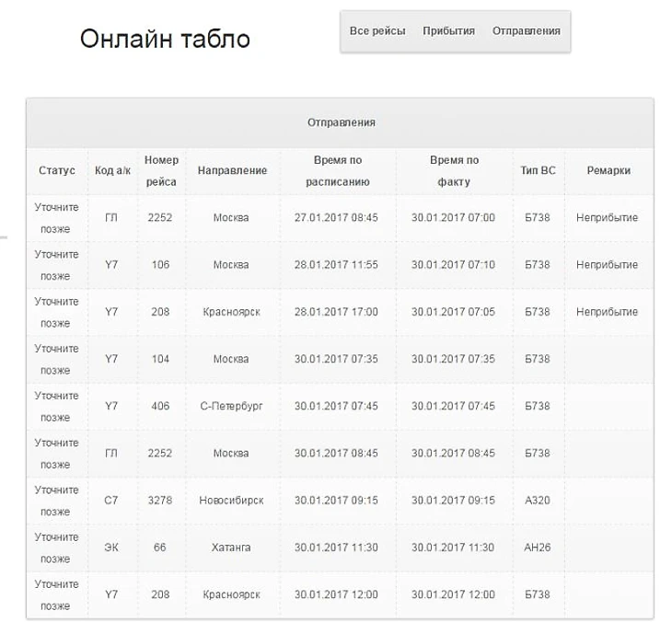
Task: Click Неприбытие remark in 28.01.2017 17:00 row
Action: coord(607,312)
